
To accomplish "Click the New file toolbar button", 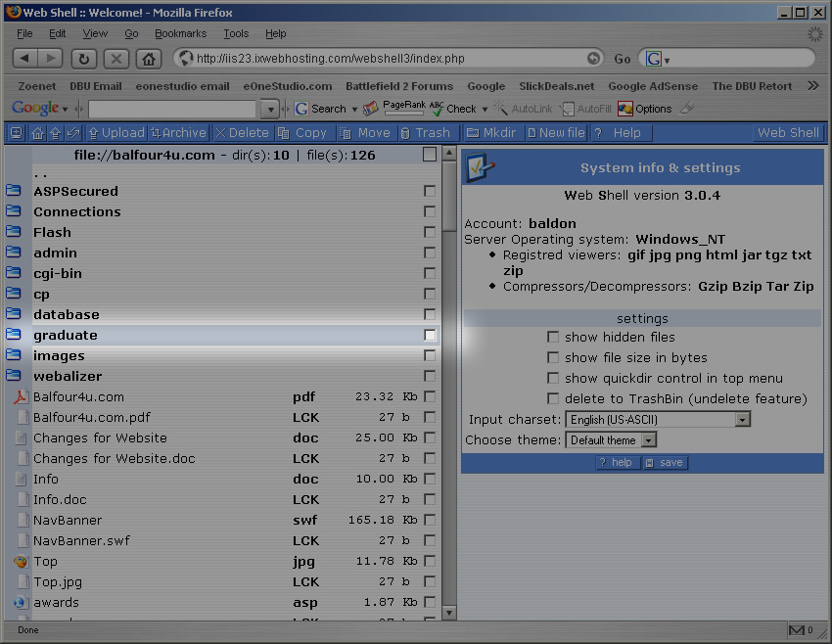I will coord(555,133).
